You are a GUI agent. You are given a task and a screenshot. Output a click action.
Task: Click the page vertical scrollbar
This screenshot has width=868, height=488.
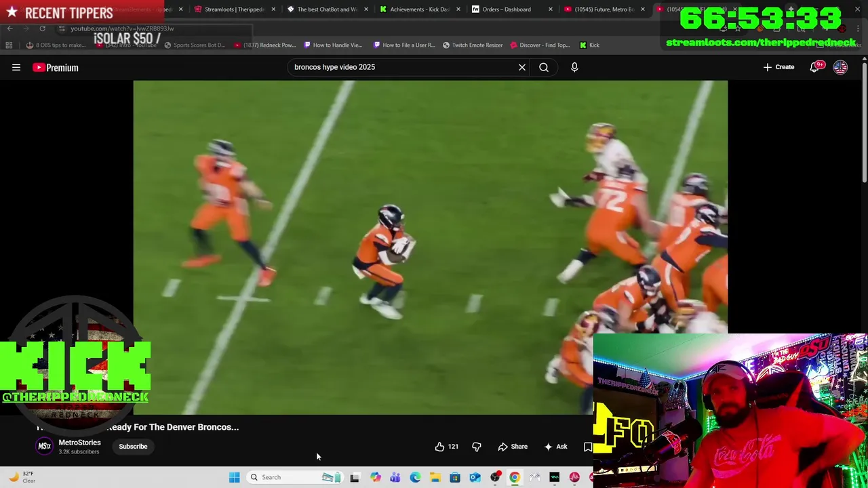864,122
